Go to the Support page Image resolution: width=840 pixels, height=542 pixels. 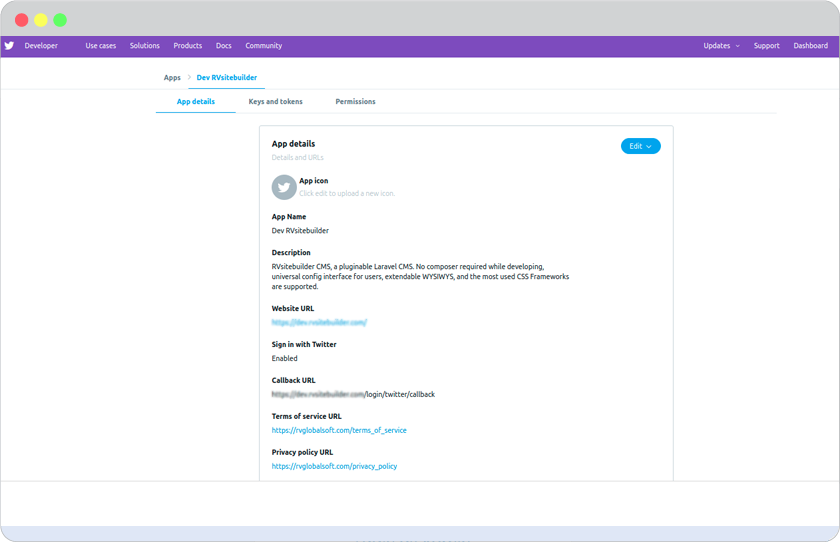767,46
